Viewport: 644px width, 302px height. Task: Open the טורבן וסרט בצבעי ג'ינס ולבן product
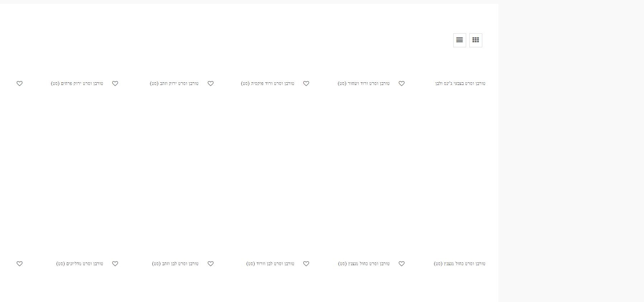click(x=460, y=83)
